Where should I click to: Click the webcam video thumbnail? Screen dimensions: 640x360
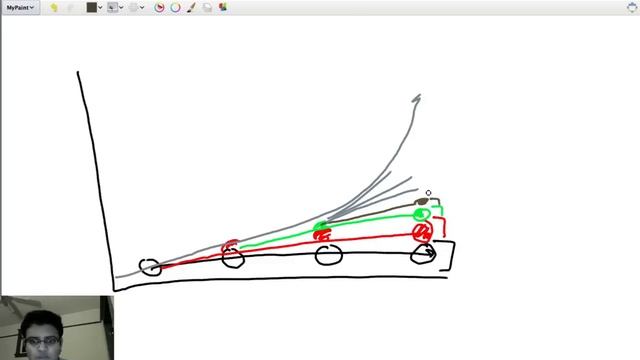(57, 328)
